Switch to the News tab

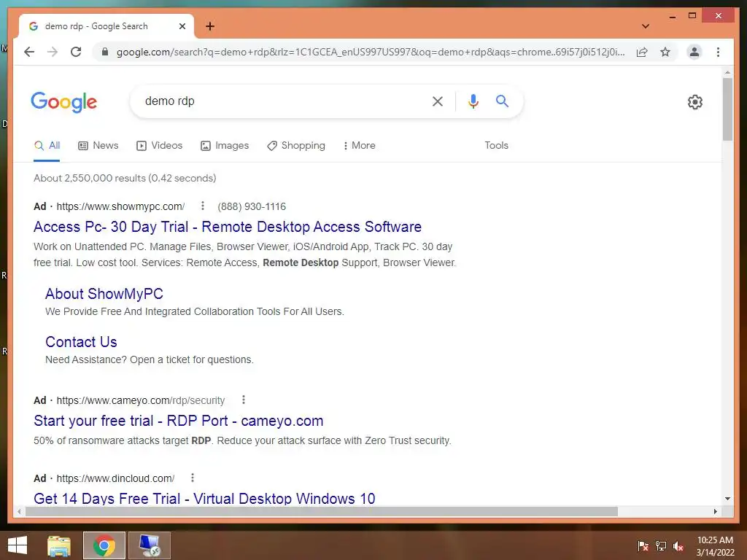98,146
